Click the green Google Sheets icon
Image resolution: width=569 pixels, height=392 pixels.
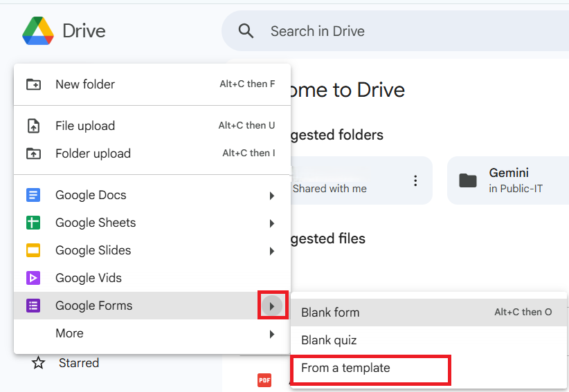point(33,223)
